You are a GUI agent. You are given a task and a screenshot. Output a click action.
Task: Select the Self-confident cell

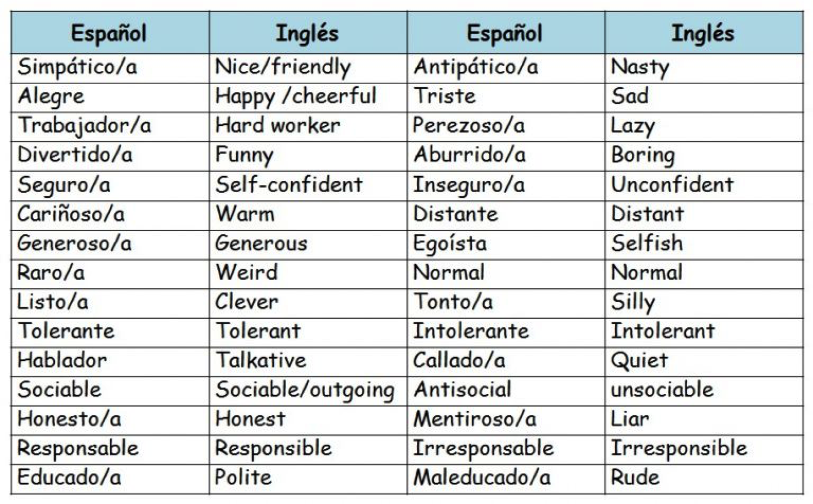289,185
